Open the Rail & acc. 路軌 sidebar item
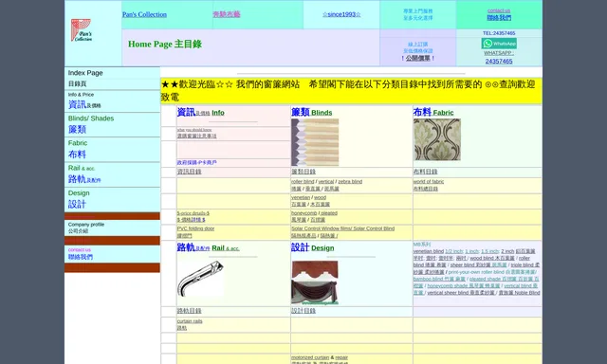 [84, 174]
